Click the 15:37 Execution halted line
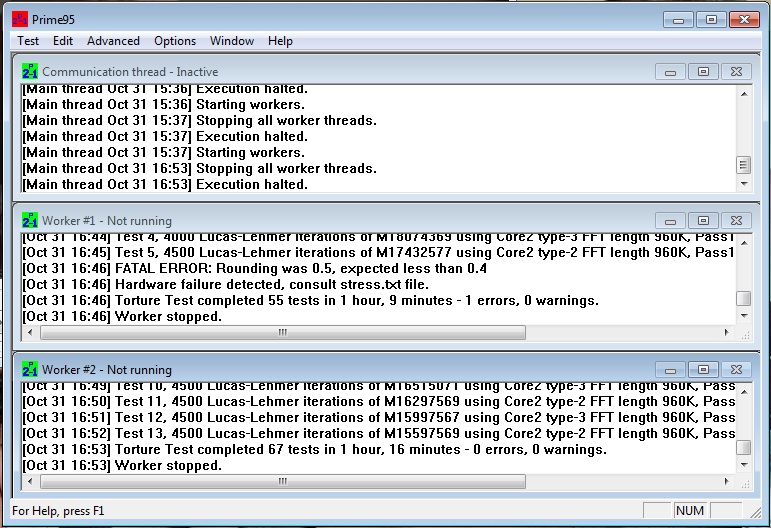The width and height of the screenshot is (771, 528). (x=165, y=137)
